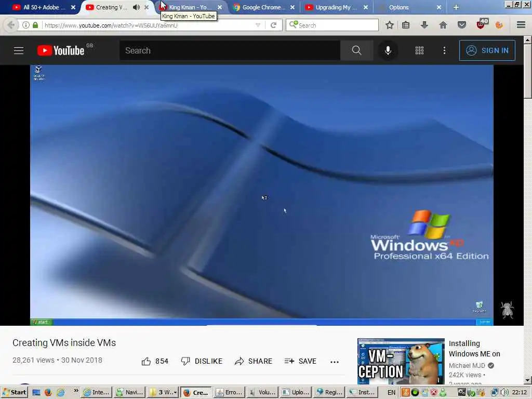Open 'Installing Windows ME on' video title
The height and width of the screenshot is (399, 532).
(x=474, y=349)
